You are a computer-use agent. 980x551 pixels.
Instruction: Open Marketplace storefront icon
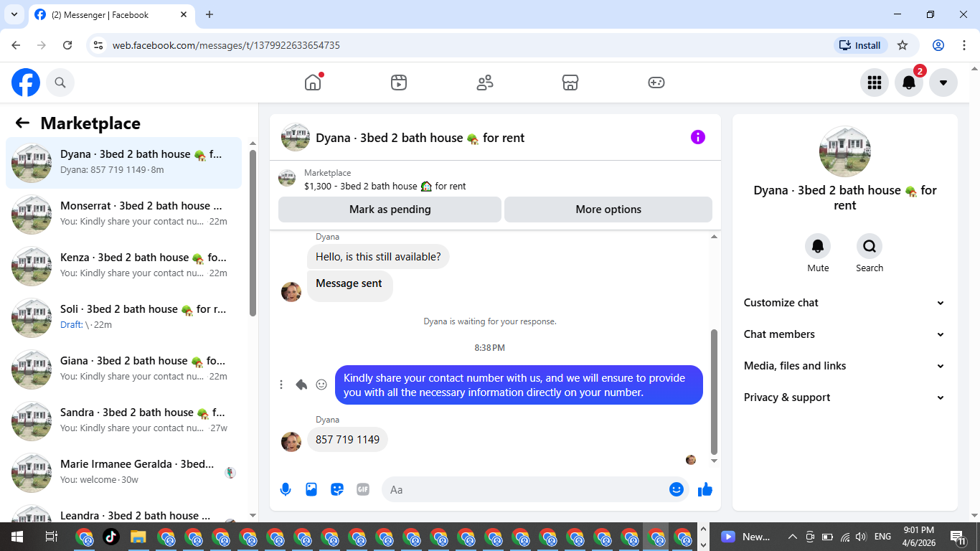pos(570,83)
